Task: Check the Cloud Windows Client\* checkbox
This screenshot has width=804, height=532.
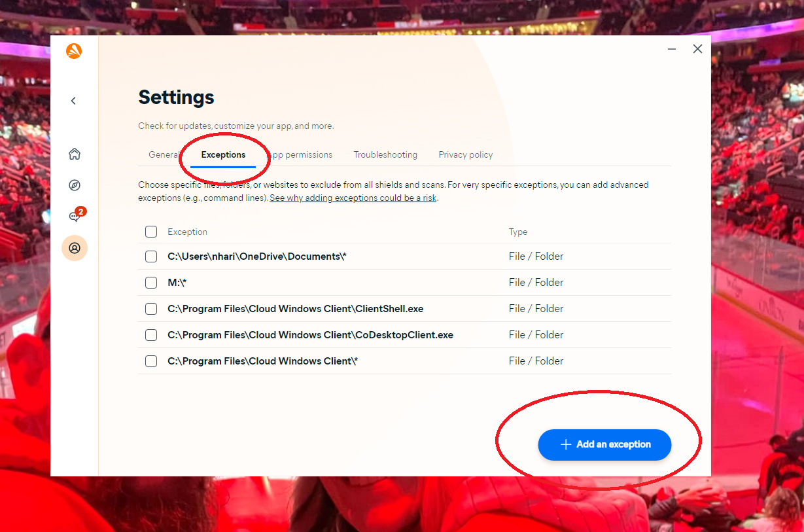Action: coord(151,361)
